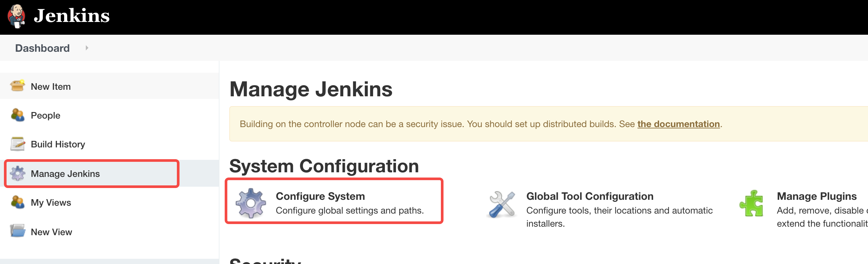Expand the Dashboard breadcrumb arrow
The width and height of the screenshot is (868, 264).
[87, 48]
